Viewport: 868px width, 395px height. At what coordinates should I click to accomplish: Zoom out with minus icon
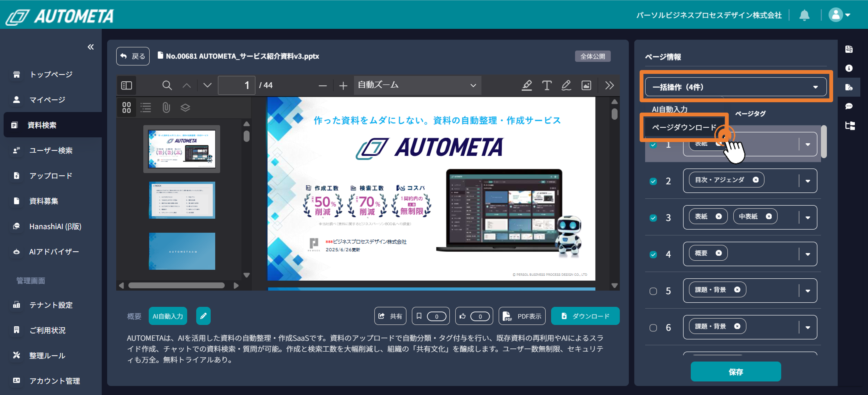tap(322, 86)
